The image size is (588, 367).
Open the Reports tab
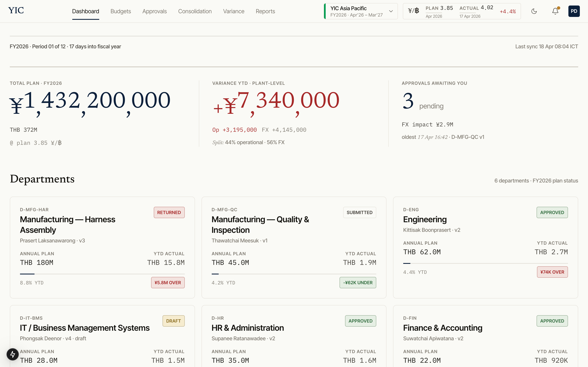pos(265,11)
